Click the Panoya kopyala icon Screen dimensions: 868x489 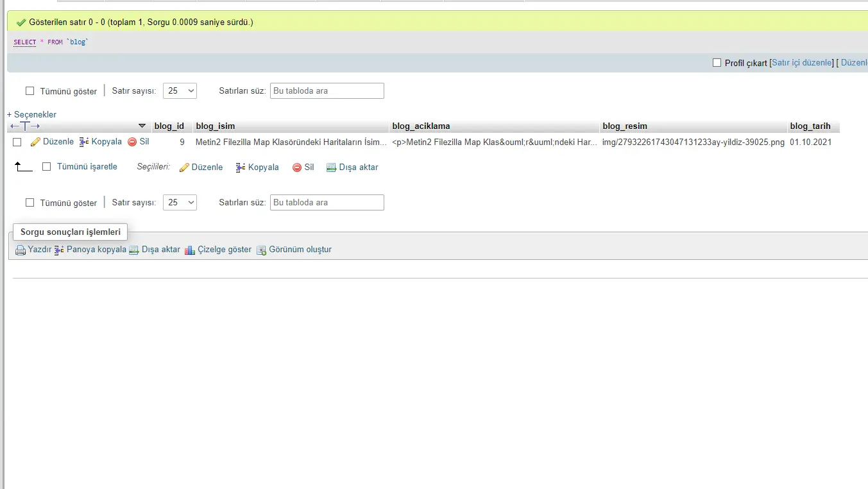(59, 250)
